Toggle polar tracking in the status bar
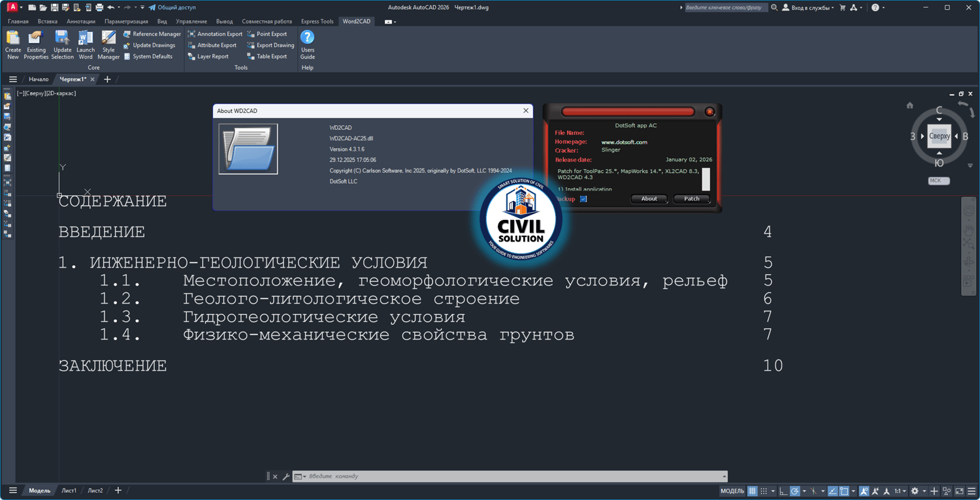This screenshot has width=980, height=500. click(x=794, y=491)
